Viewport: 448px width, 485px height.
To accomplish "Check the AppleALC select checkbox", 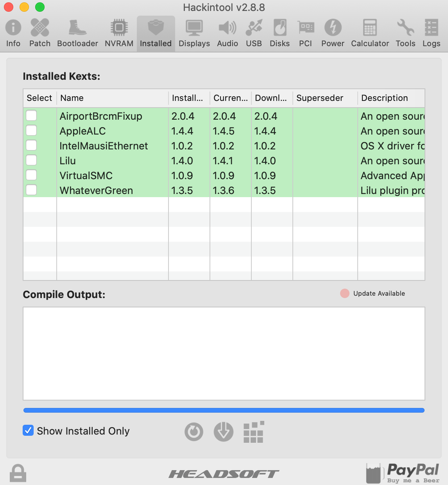I will (31, 130).
